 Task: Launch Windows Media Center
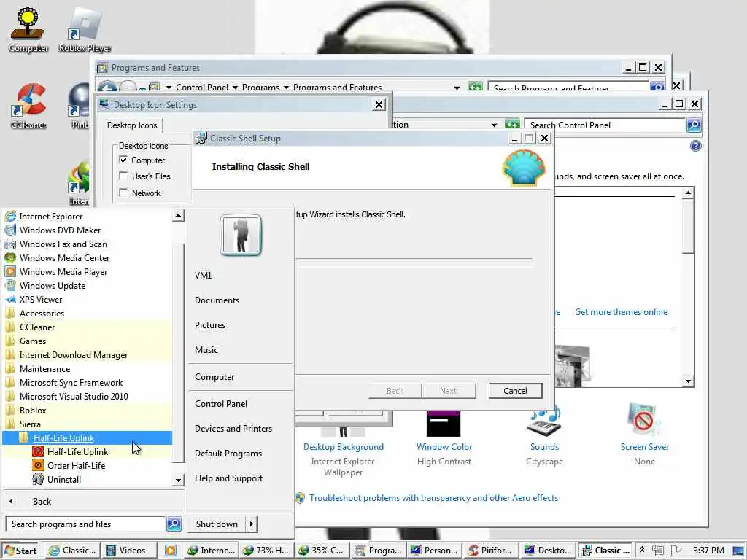tap(64, 257)
